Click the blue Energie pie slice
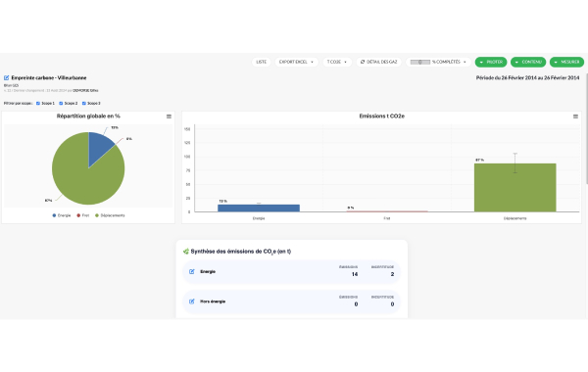Viewport: 588px width, 372px height. click(98, 146)
